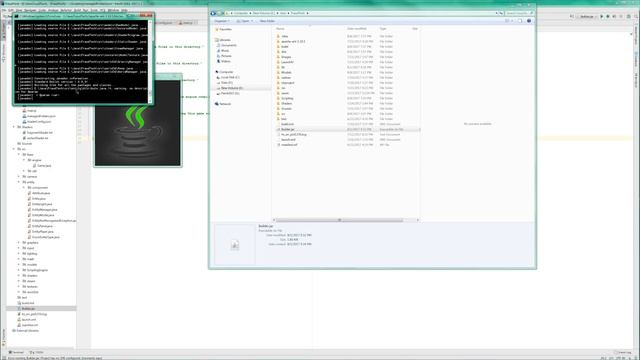Image resolution: width=640 pixels, height=360 pixels.
Task: Collapse the entity package node
Action: click(19, 182)
